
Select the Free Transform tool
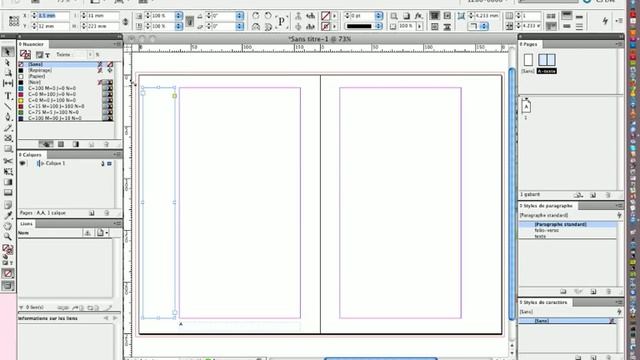point(8,171)
